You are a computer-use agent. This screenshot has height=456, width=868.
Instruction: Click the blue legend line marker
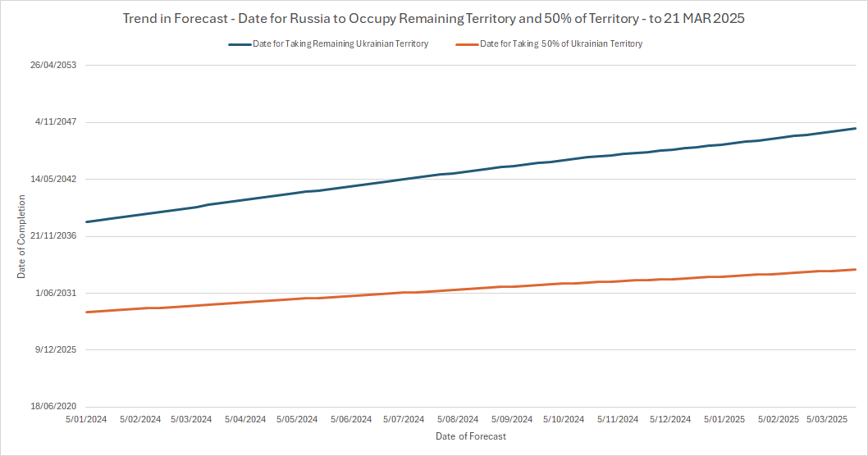click(x=240, y=44)
